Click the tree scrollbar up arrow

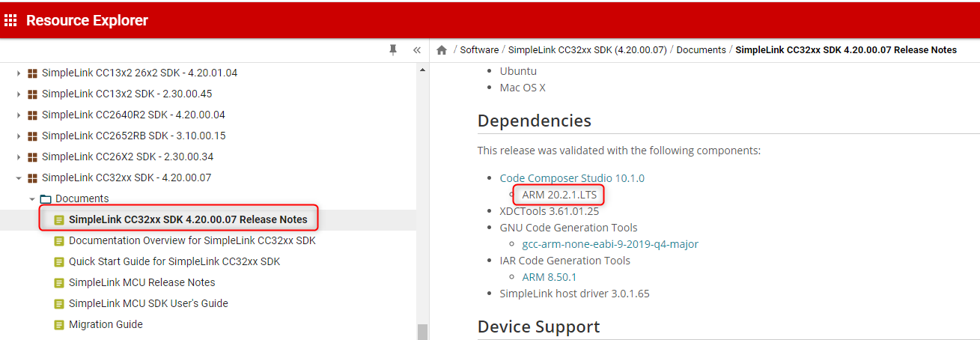422,70
